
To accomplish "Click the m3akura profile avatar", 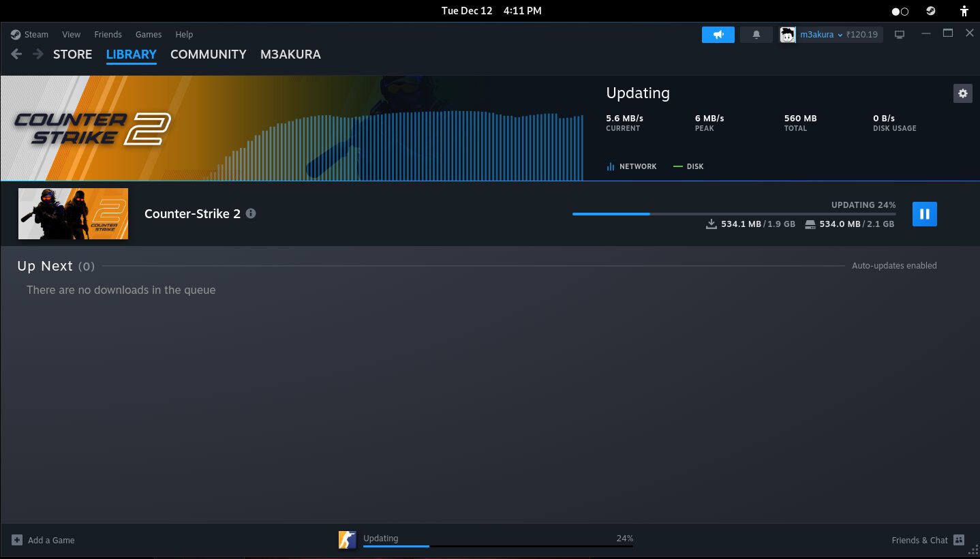I will 788,35.
